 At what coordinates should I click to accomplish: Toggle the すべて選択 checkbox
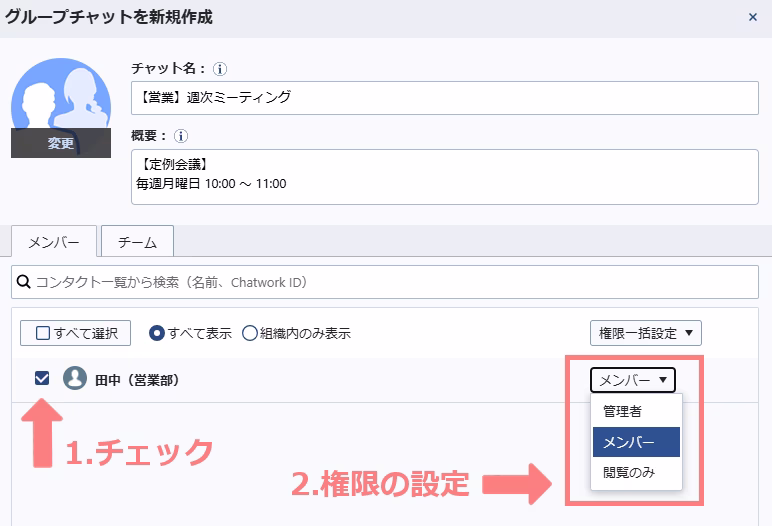point(43,333)
